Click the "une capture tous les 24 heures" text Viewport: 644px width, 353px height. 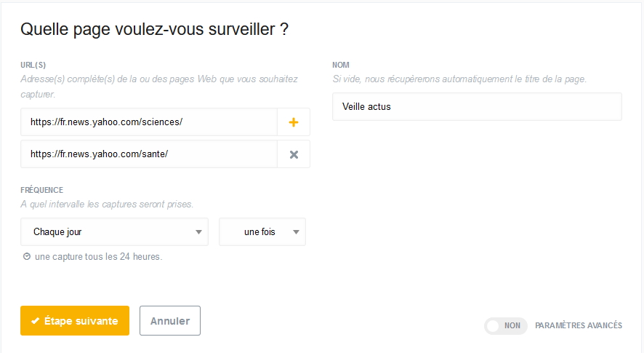[x=98, y=257]
